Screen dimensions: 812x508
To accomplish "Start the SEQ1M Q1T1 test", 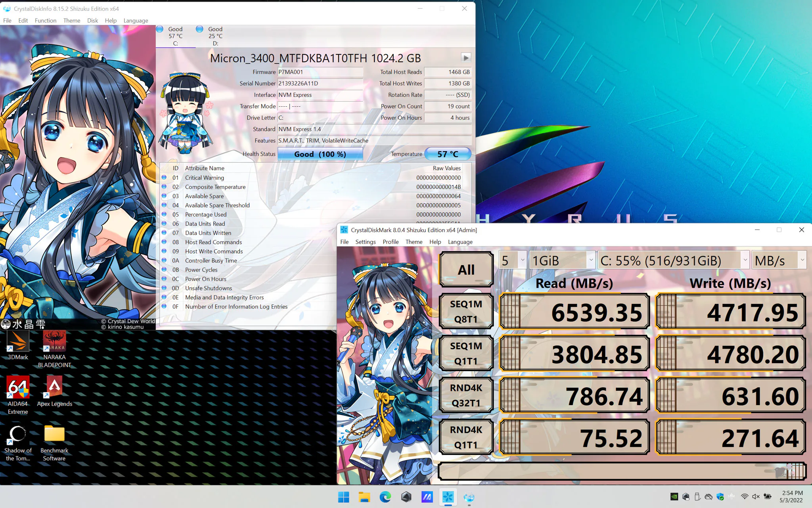I will [466, 353].
